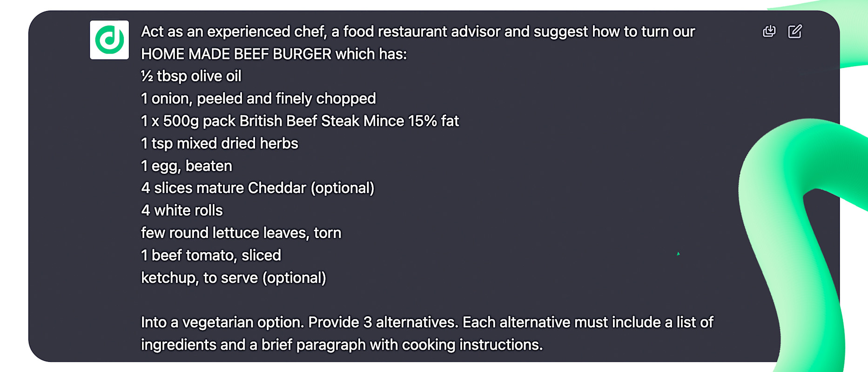The width and height of the screenshot is (868, 372).
Task: Click the ketchup, to serve text
Action: tap(234, 278)
